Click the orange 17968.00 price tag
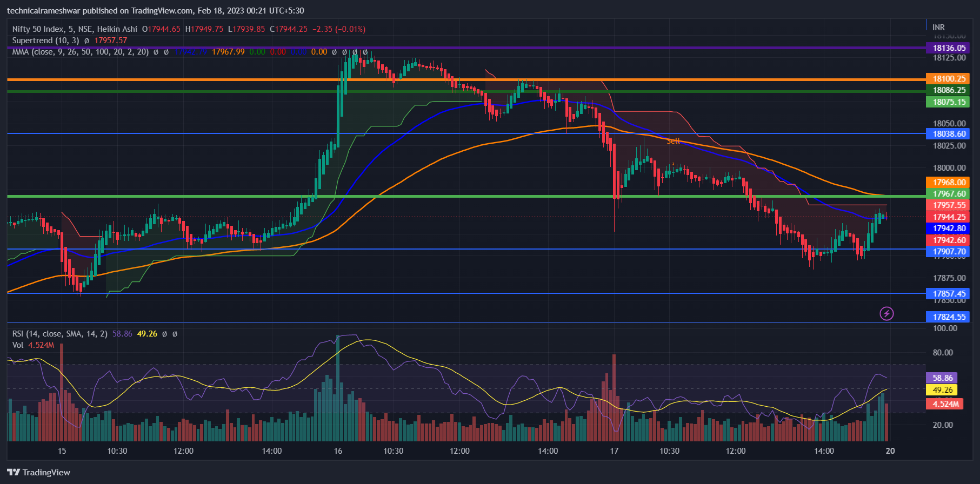980x484 pixels. click(x=947, y=183)
